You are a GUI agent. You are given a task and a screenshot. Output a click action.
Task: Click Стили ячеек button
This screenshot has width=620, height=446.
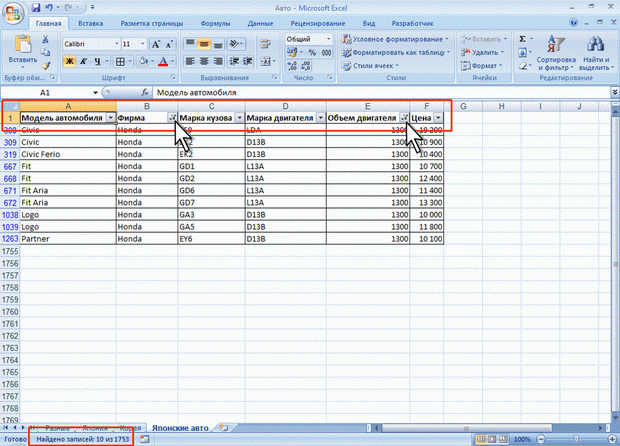(x=370, y=66)
